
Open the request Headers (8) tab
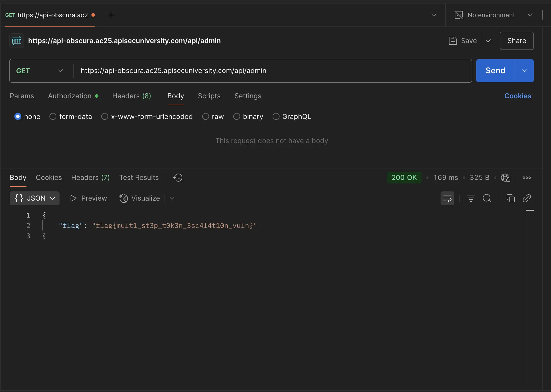pos(131,96)
